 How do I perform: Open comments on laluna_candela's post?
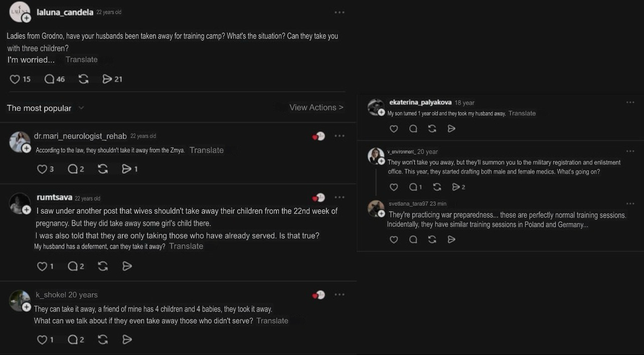[49, 79]
